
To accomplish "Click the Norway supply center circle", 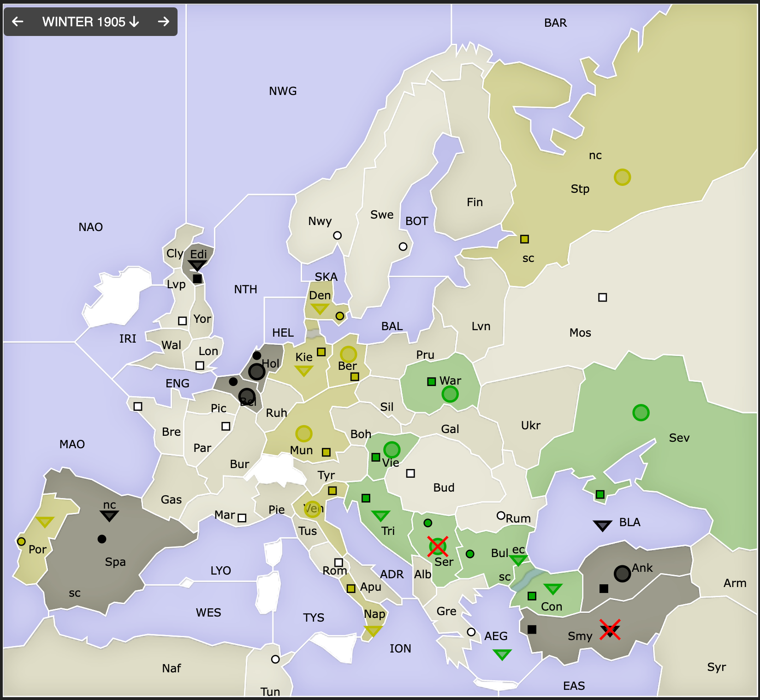I will point(338,236).
